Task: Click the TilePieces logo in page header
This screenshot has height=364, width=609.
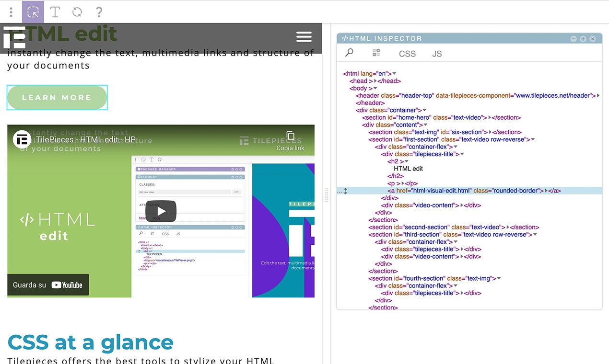Action: point(14,37)
